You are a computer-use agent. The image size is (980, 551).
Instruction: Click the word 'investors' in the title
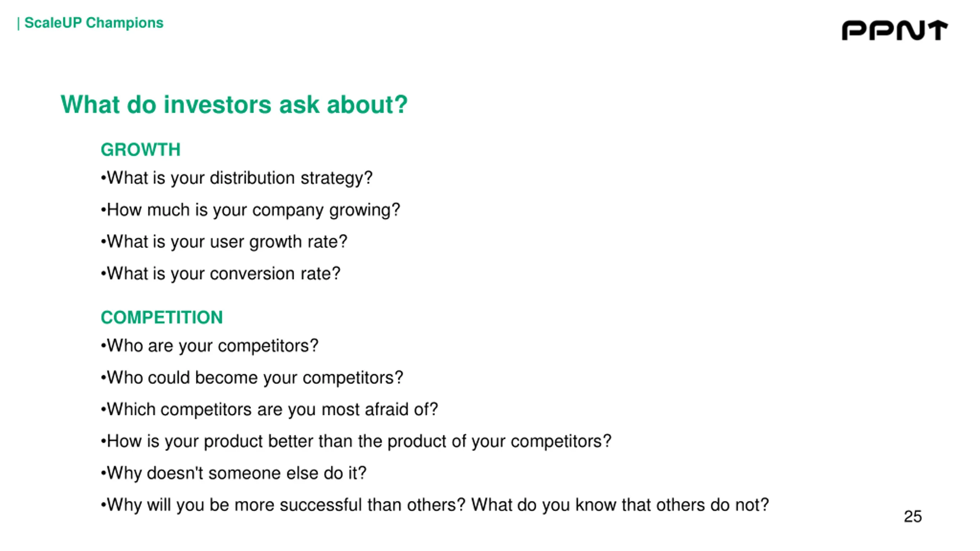[x=218, y=104]
